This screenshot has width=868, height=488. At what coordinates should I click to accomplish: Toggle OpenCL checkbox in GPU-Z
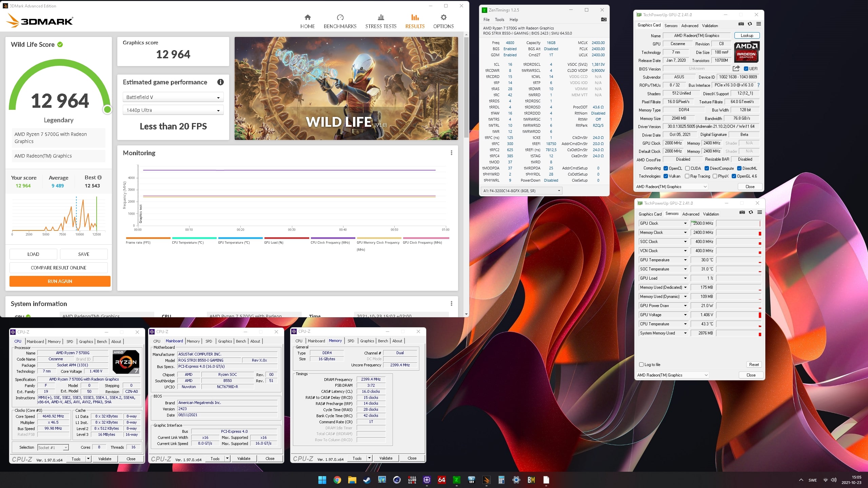(x=666, y=168)
